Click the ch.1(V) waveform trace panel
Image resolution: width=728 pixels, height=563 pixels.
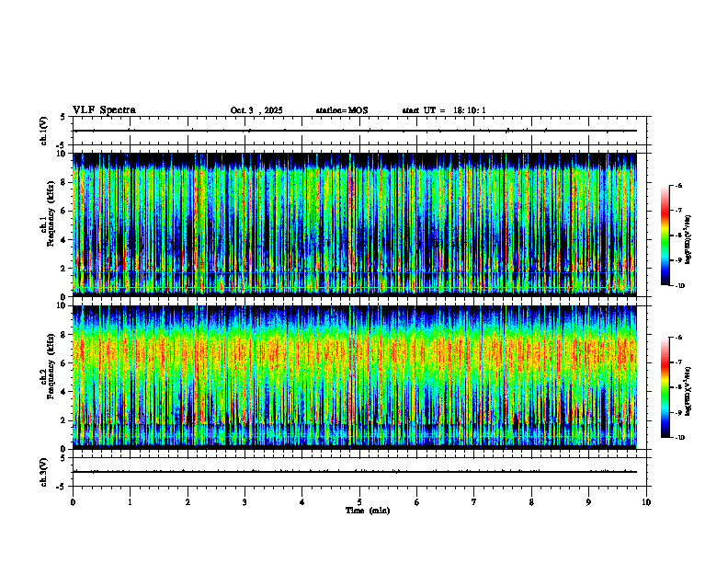pyautogui.click(x=361, y=131)
